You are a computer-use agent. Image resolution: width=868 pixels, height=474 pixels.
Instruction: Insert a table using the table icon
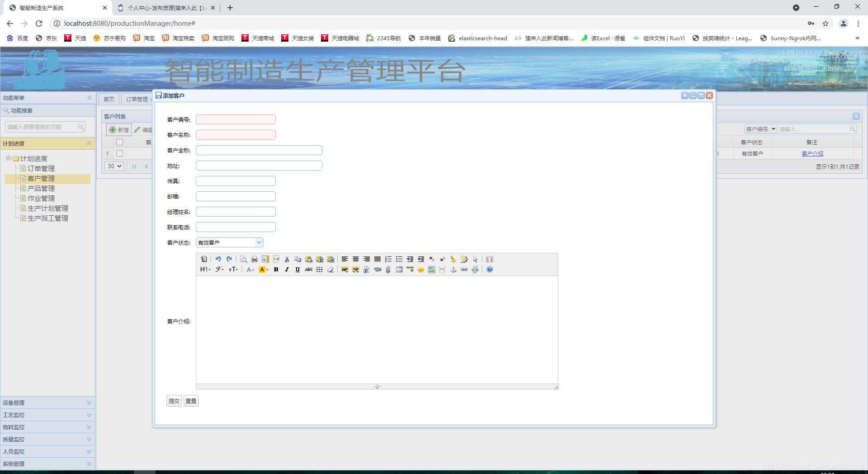click(399, 270)
